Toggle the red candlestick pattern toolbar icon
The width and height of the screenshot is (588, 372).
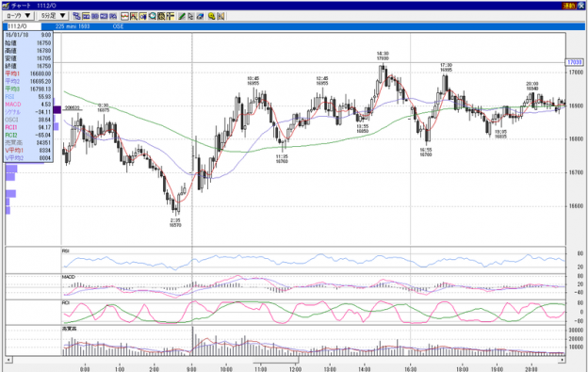coord(133,16)
